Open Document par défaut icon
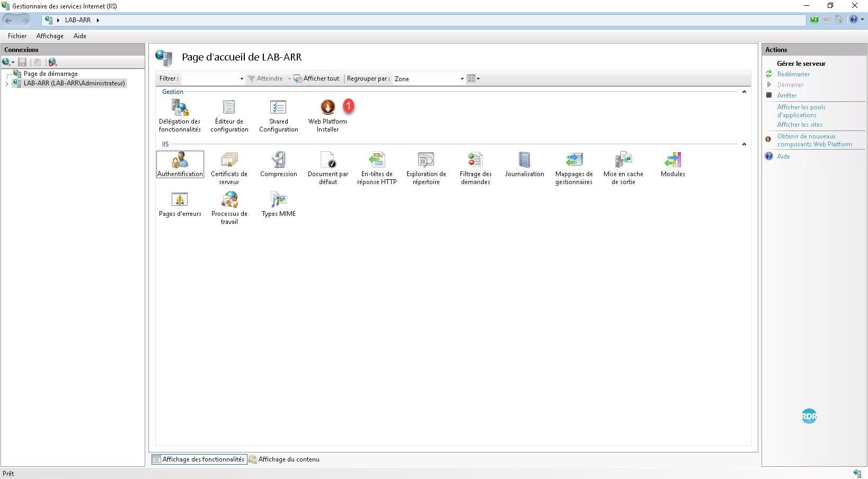 click(327, 168)
